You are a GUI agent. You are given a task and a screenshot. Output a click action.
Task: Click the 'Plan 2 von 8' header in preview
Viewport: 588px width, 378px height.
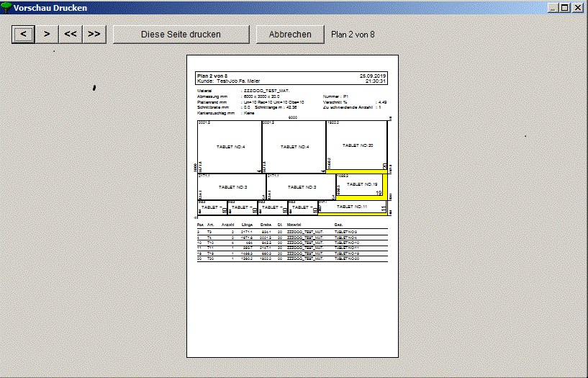(x=212, y=76)
